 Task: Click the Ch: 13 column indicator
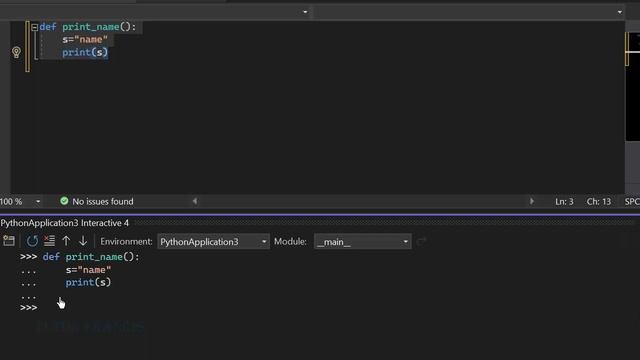click(x=599, y=202)
